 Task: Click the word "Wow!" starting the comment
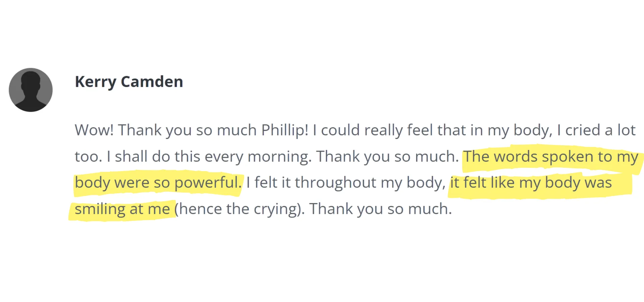[x=94, y=130]
